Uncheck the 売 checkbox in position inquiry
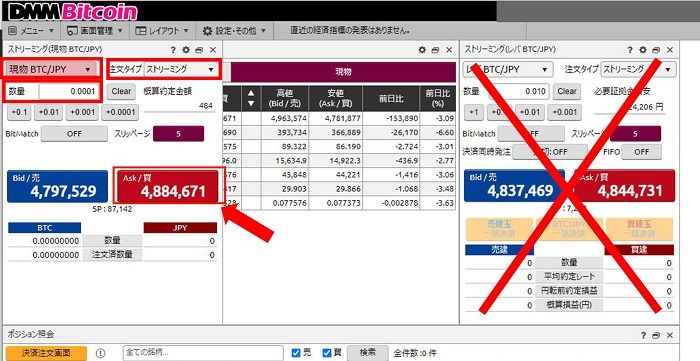 click(x=296, y=353)
